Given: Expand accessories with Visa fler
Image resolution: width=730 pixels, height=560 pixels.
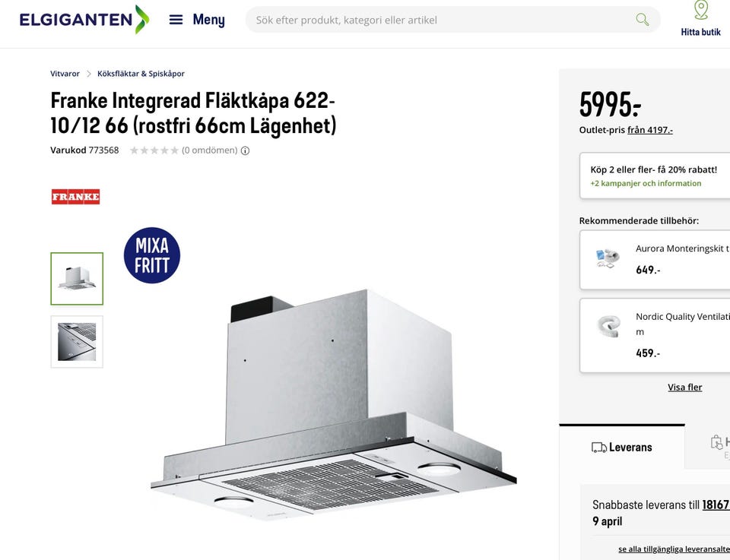Looking at the screenshot, I should pyautogui.click(x=685, y=387).
